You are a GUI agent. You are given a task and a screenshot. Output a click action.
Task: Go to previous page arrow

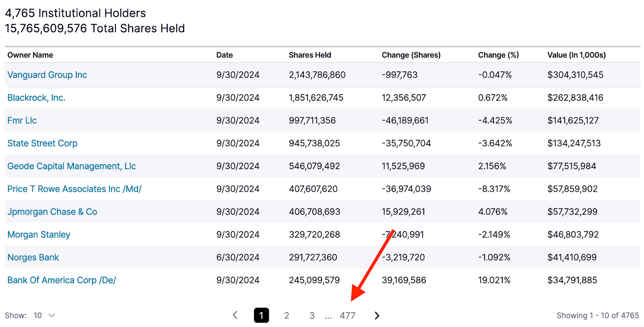pyautogui.click(x=235, y=315)
